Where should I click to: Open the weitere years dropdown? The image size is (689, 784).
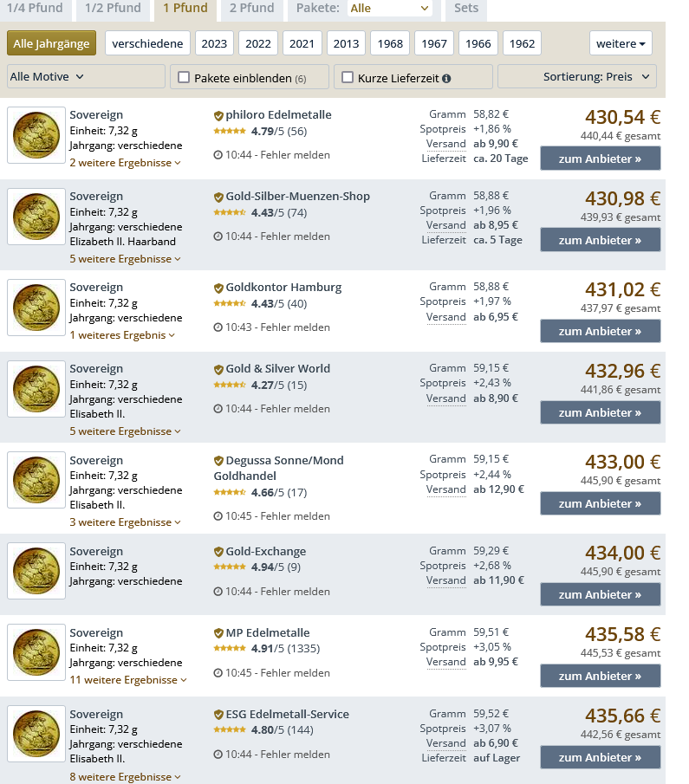621,43
